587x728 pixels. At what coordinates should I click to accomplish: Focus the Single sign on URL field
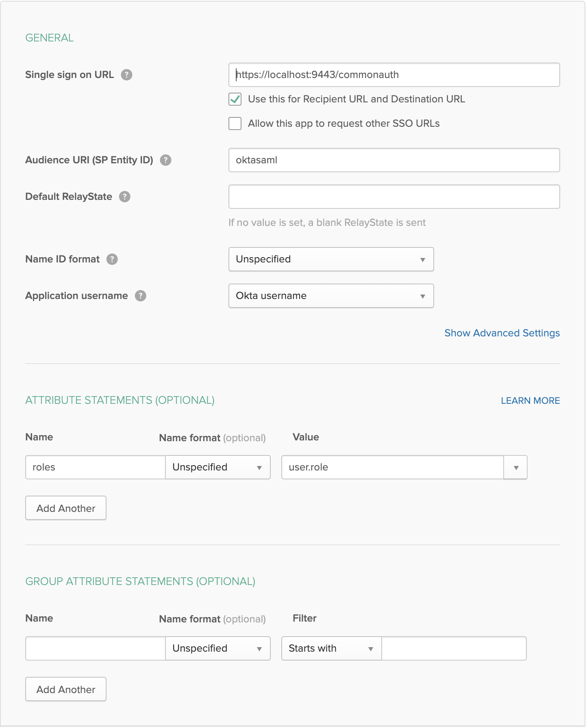[394, 75]
